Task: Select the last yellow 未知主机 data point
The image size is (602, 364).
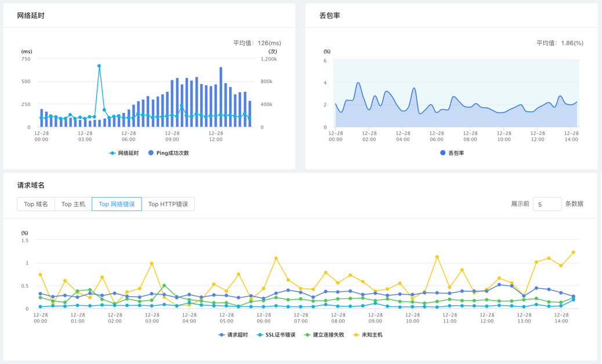Action: tap(574, 252)
